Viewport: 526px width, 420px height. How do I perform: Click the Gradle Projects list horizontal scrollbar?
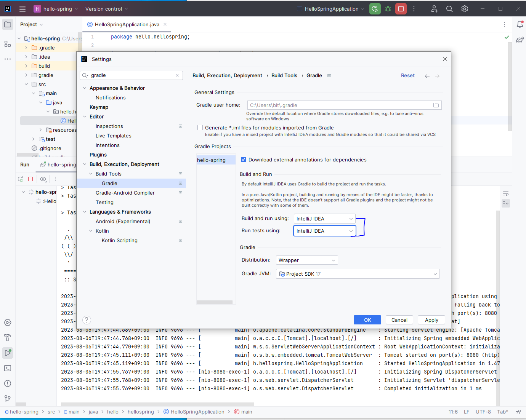215,302
